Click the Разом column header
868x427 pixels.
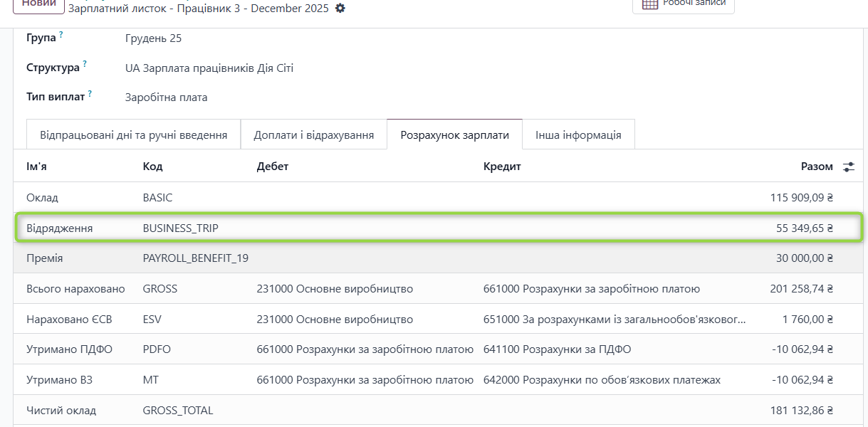[816, 167]
